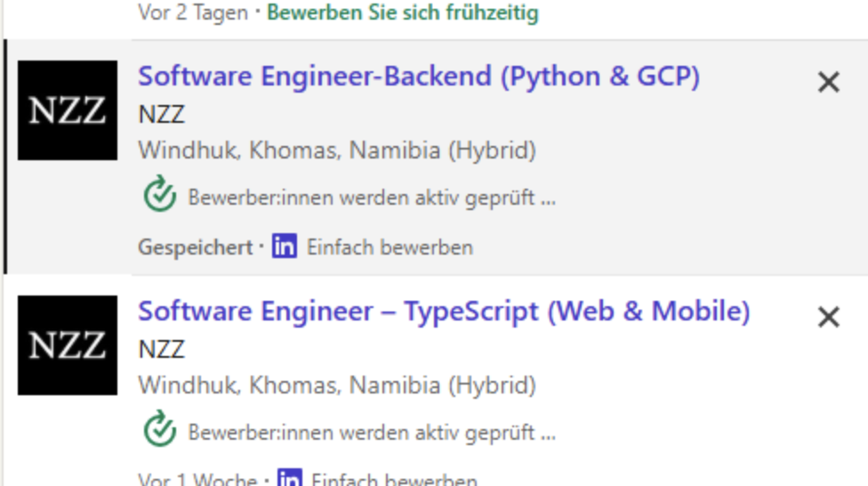
Task: Click "Einfach bewerben" on the Backend job
Action: point(390,247)
